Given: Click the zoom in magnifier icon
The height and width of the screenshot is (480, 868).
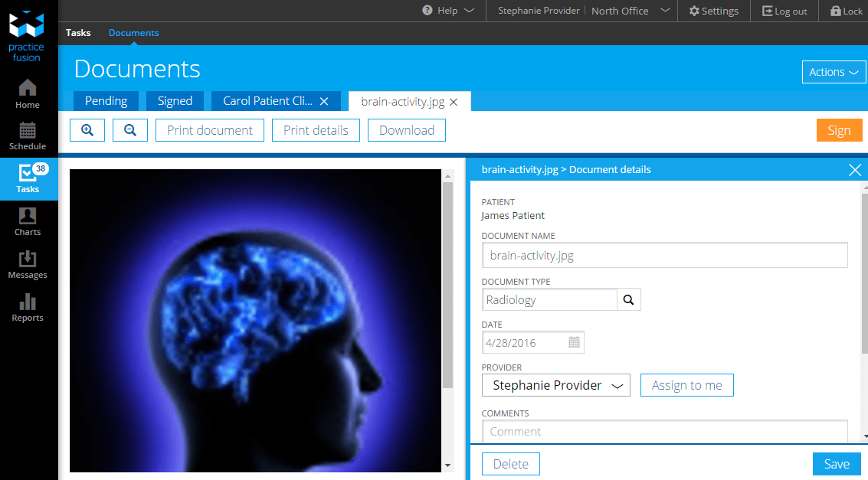Looking at the screenshot, I should [87, 130].
